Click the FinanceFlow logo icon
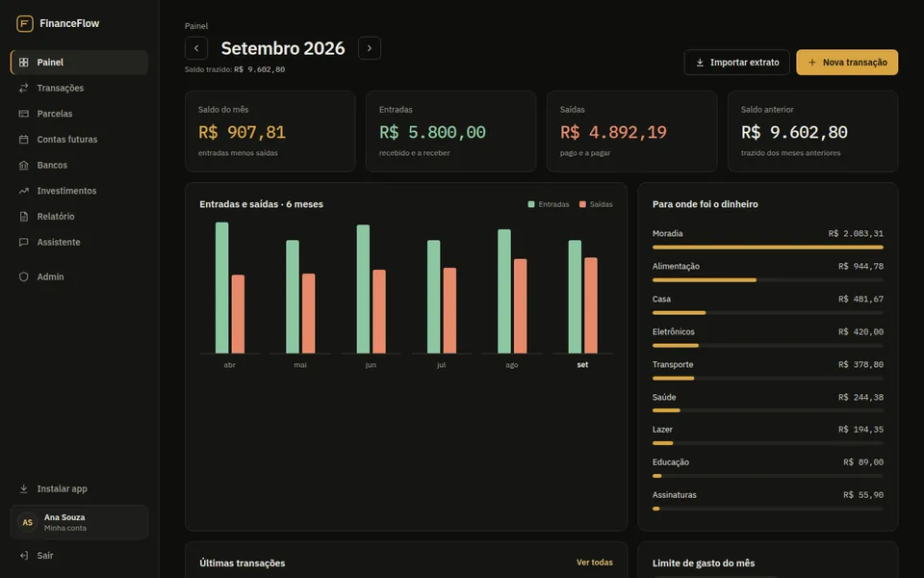924x578 pixels. point(25,23)
